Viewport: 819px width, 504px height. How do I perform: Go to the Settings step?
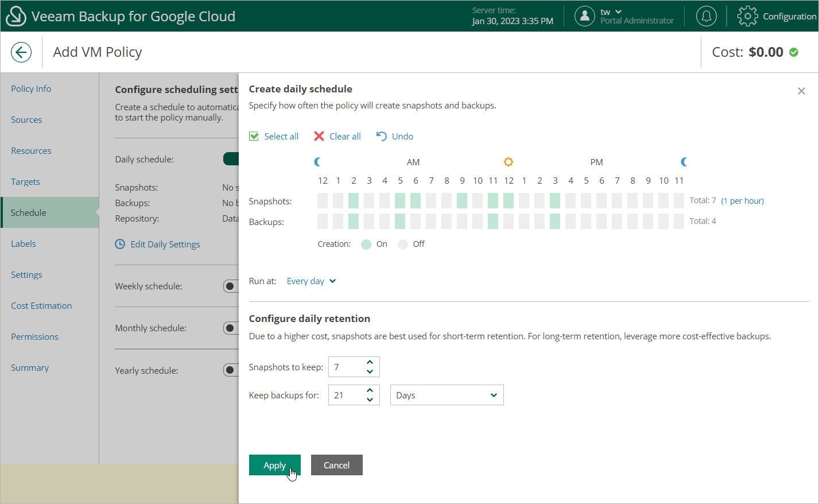tap(26, 274)
